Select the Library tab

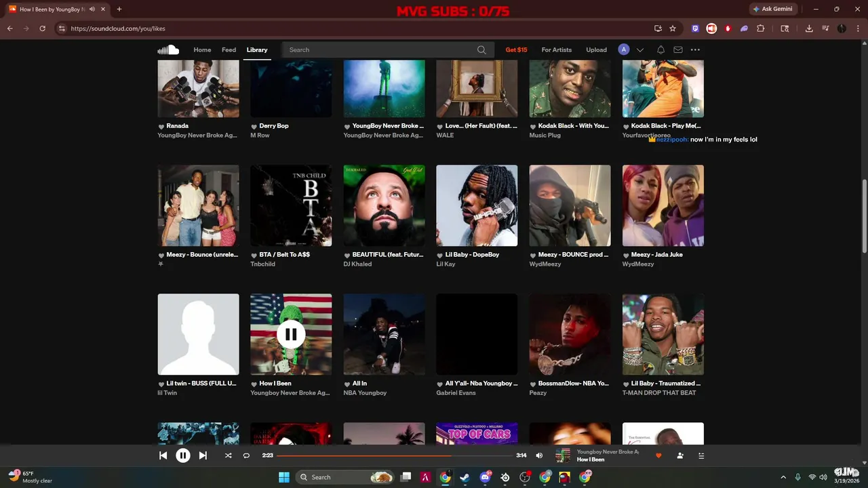257,49
